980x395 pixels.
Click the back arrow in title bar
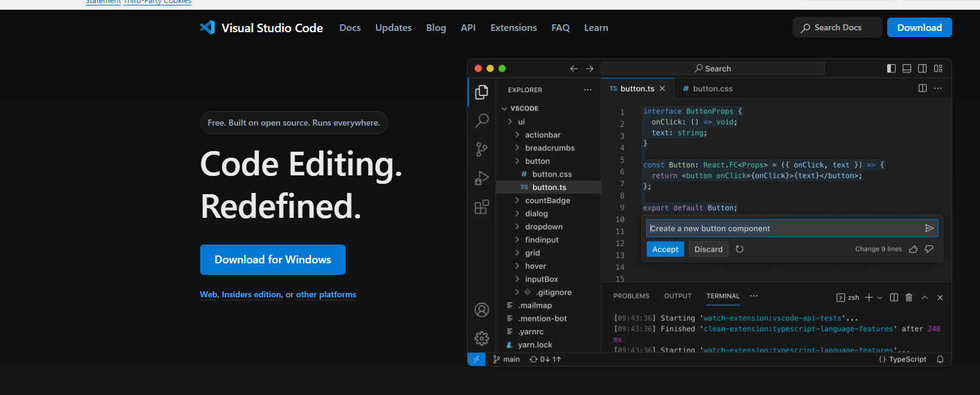point(574,69)
